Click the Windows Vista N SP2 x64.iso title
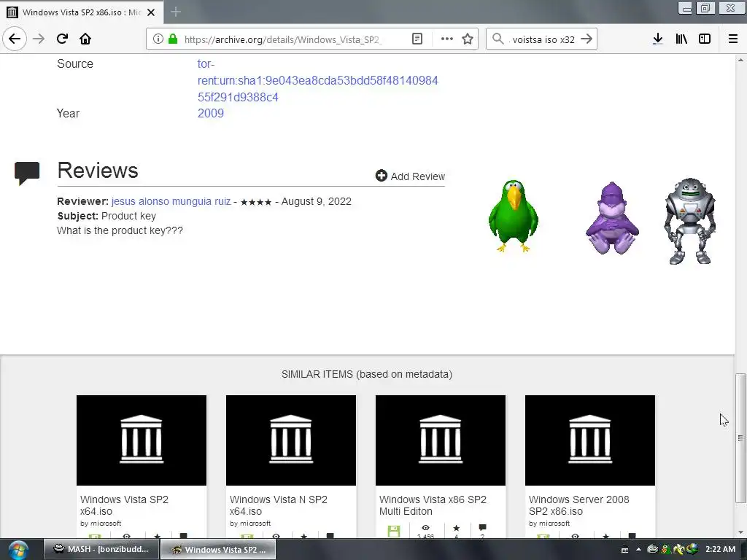 point(278,505)
